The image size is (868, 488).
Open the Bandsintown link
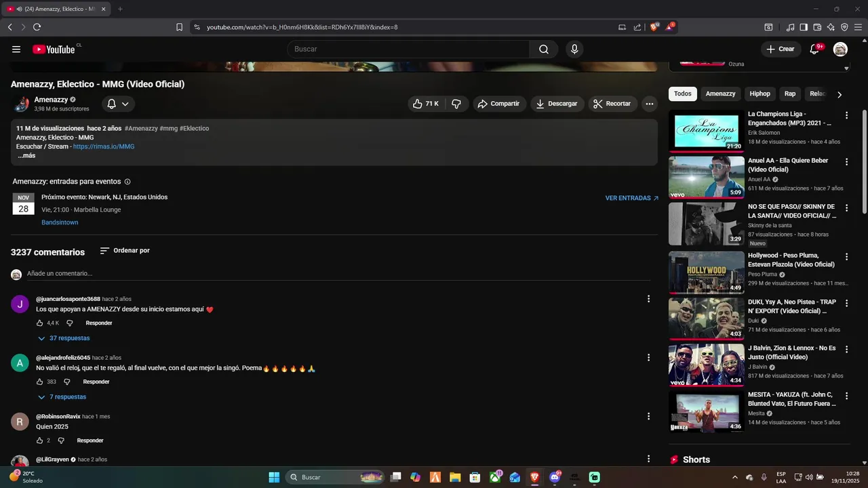60,222
